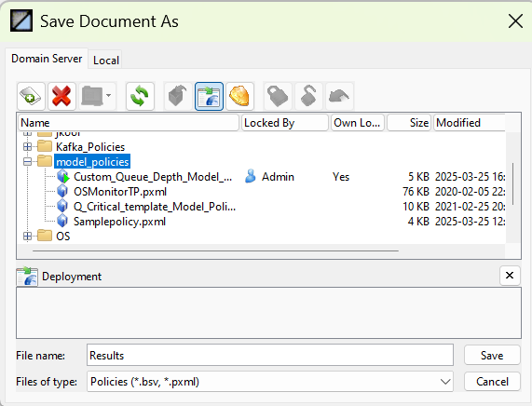Click the open padlock unlock icon
Image resolution: width=532 pixels, height=406 pixels.
308,96
